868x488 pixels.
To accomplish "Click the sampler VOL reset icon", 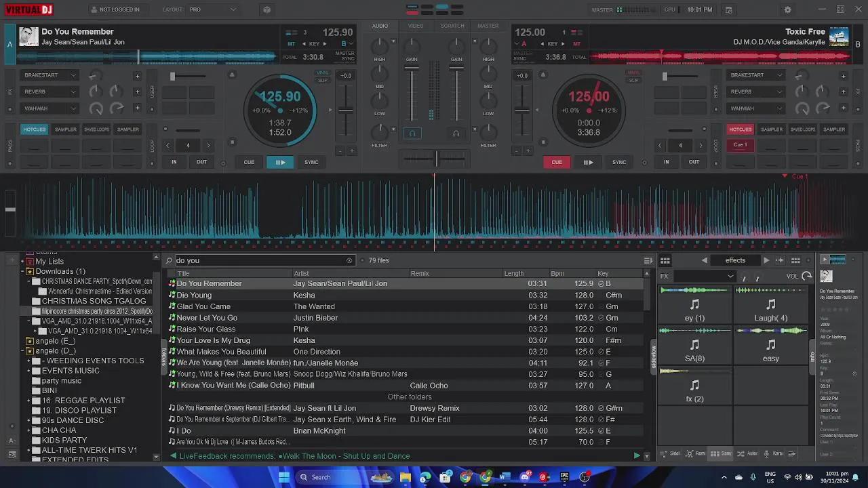I will [806, 276].
